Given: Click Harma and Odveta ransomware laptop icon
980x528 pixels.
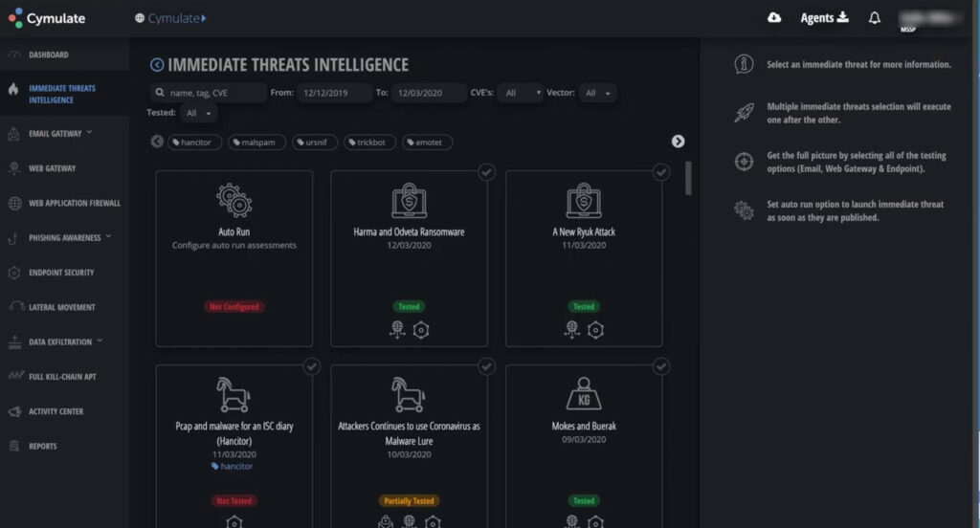Looking at the screenshot, I should point(409,201).
